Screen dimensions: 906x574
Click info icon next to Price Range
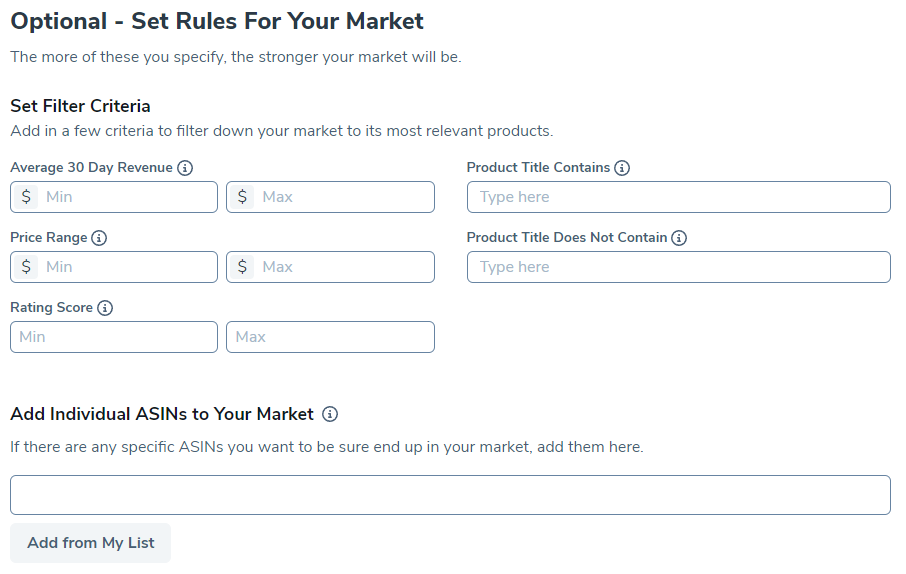[99, 238]
